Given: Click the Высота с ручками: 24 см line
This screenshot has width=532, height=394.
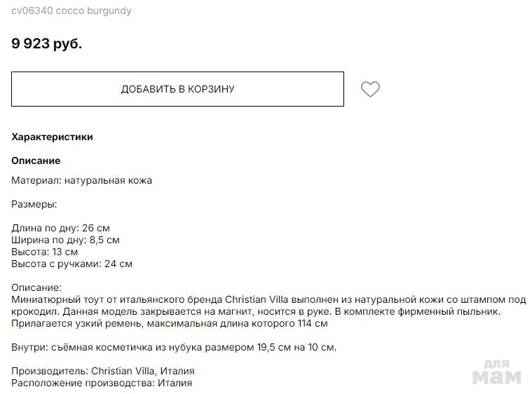Looking at the screenshot, I should [71, 264].
